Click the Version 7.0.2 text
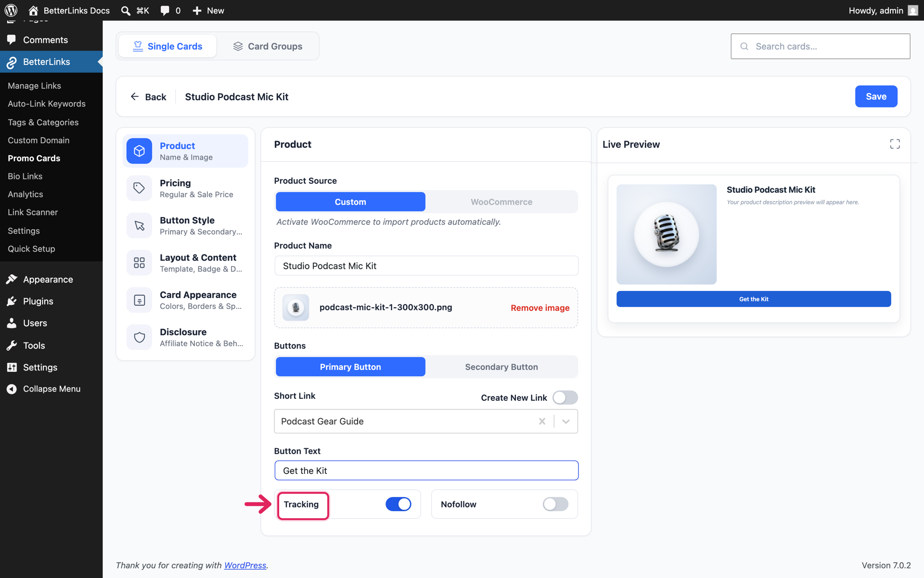This screenshot has height=578, width=924. pos(886,565)
